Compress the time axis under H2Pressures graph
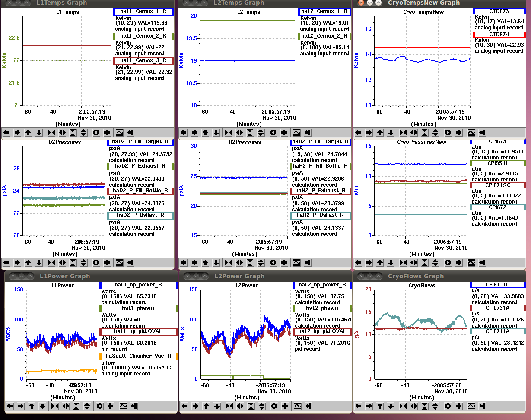The image size is (531, 420). click(229, 262)
